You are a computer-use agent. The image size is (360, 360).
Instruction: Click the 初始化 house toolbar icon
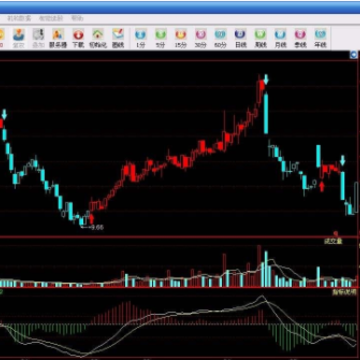coord(98,38)
